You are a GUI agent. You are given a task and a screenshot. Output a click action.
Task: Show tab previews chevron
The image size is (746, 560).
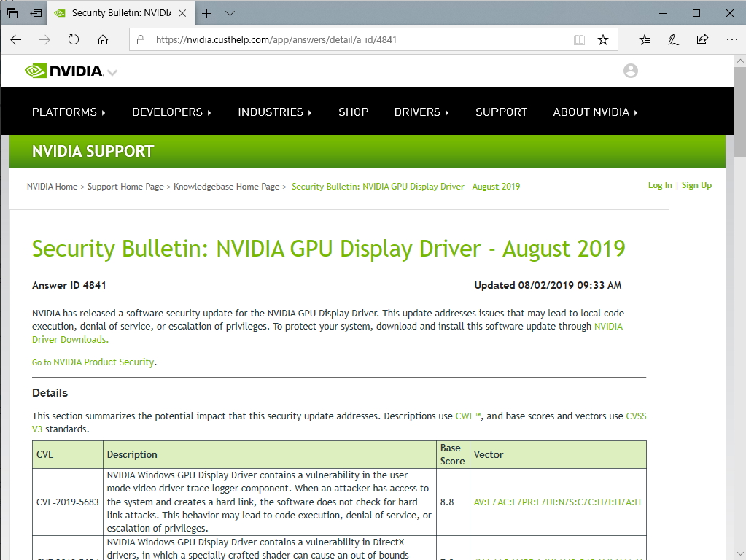230,13
